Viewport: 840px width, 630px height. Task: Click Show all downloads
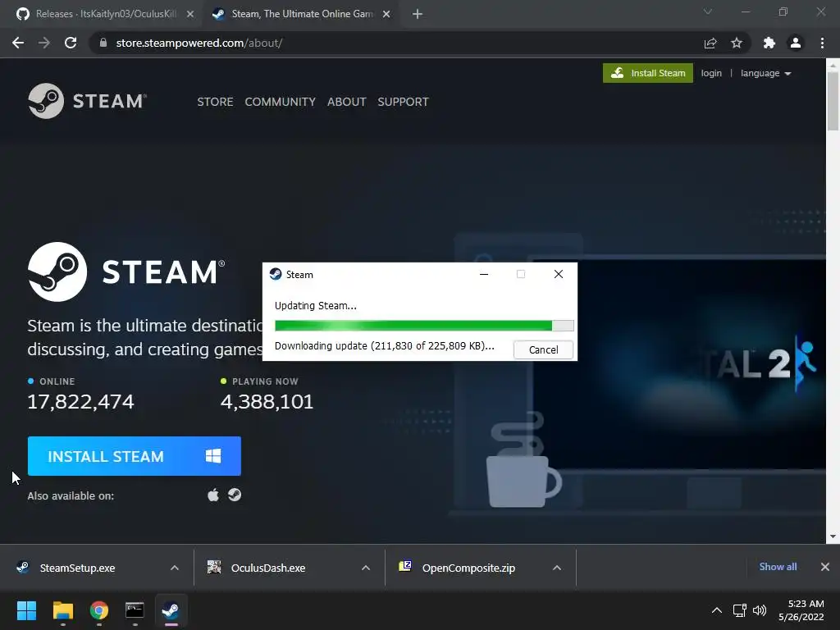tap(778, 567)
